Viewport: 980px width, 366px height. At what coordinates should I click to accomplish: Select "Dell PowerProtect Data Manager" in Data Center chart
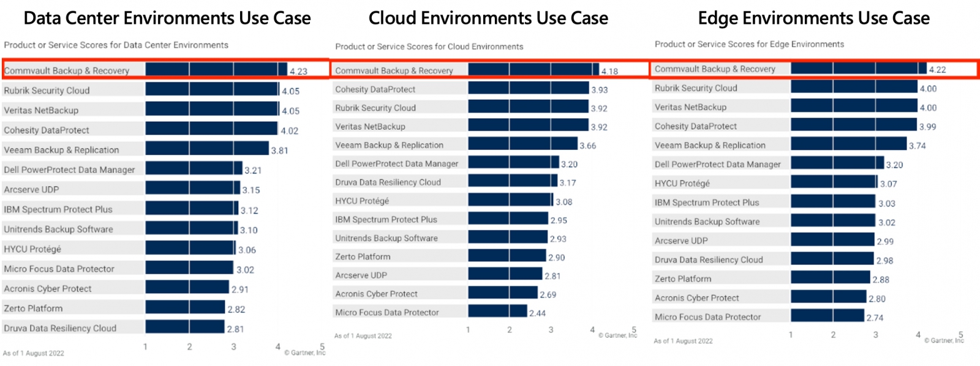[x=69, y=170]
